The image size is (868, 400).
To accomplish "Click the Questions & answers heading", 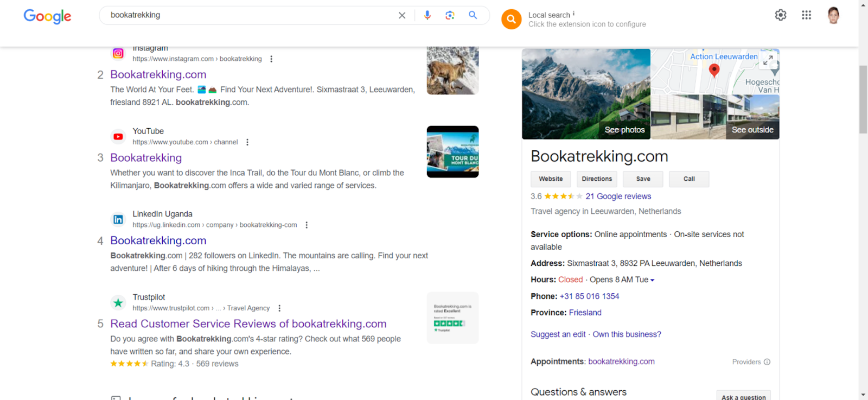I will pyautogui.click(x=578, y=392).
